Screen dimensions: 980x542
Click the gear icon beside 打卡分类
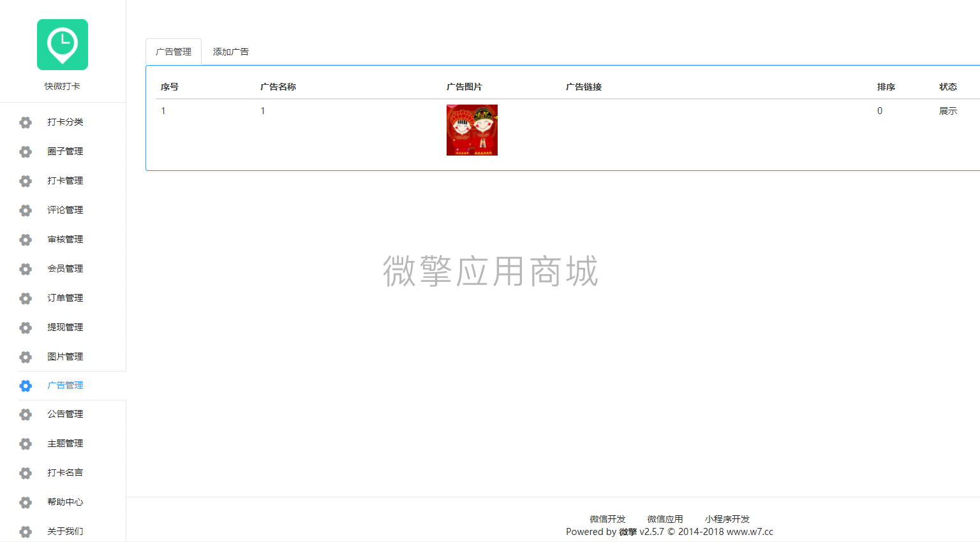25,122
